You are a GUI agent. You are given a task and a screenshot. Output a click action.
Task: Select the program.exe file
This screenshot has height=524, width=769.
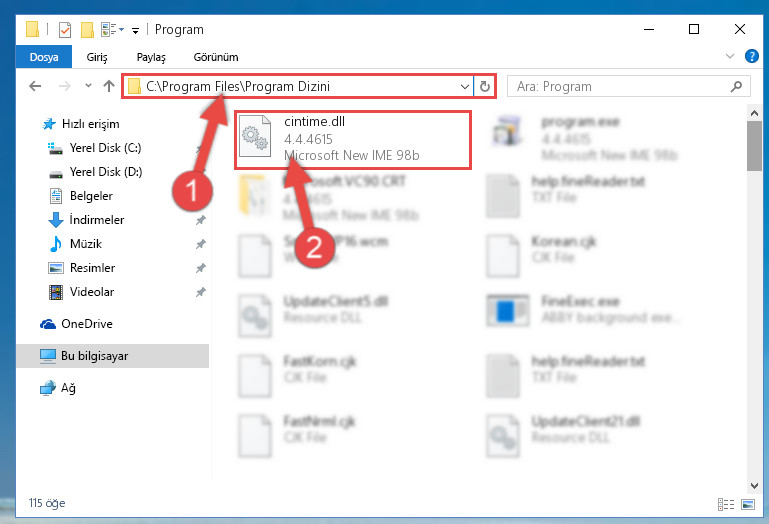pos(586,138)
